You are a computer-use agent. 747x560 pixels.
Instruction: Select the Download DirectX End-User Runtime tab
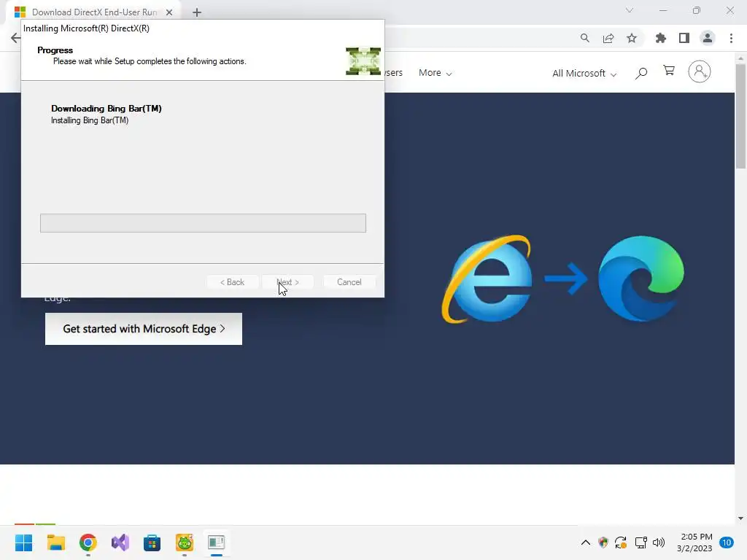pyautogui.click(x=94, y=12)
